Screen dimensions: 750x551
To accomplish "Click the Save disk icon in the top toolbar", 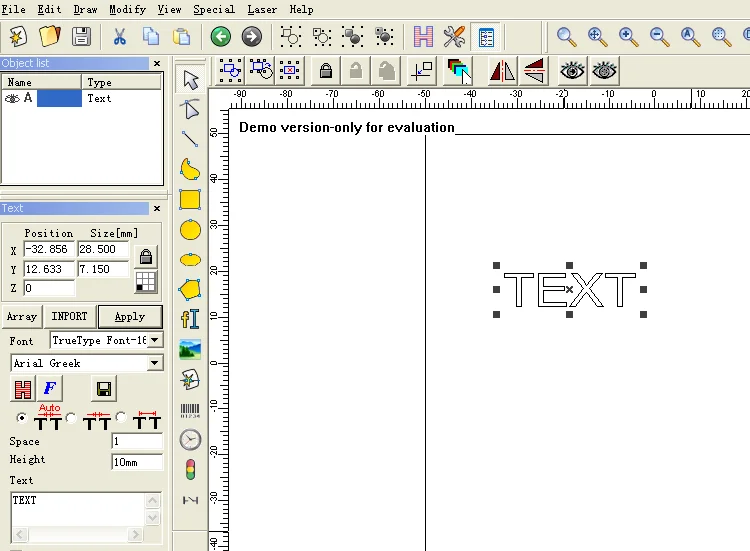I will (x=81, y=37).
